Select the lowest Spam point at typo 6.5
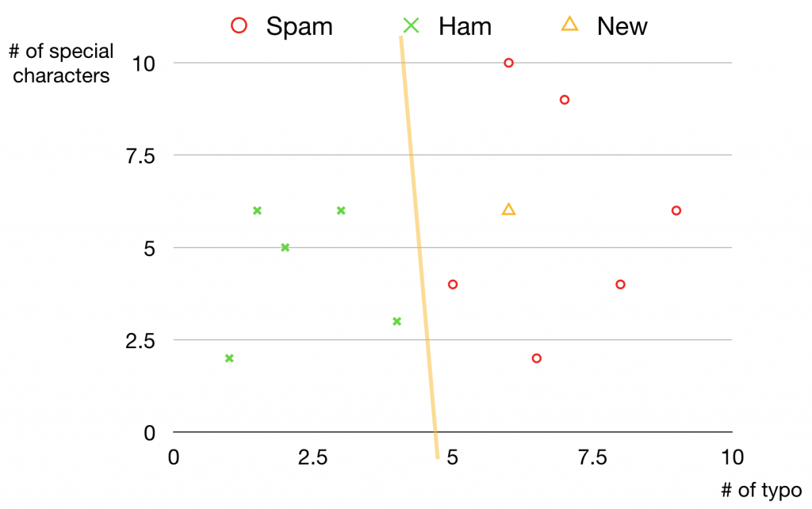The width and height of the screenshot is (812, 509). pyautogui.click(x=537, y=358)
